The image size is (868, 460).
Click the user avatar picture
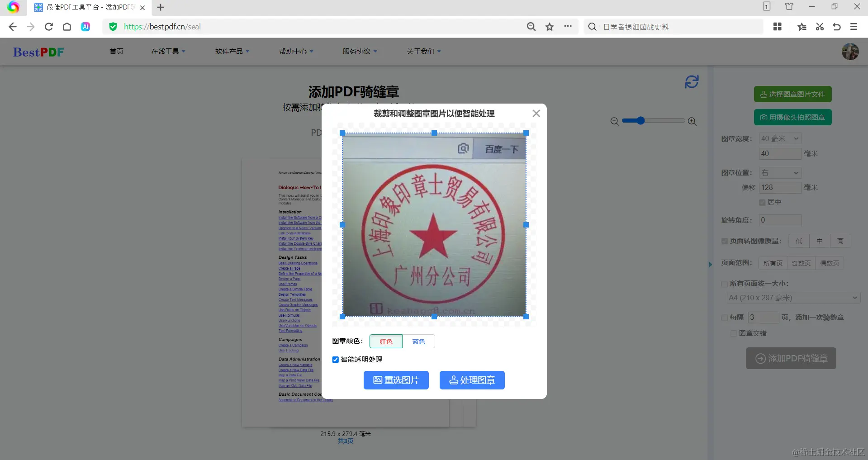coord(850,52)
